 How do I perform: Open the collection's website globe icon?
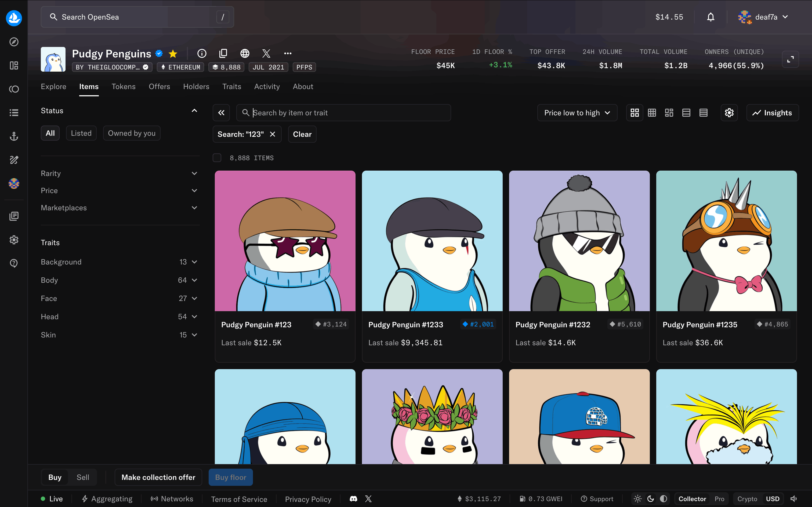coord(245,53)
